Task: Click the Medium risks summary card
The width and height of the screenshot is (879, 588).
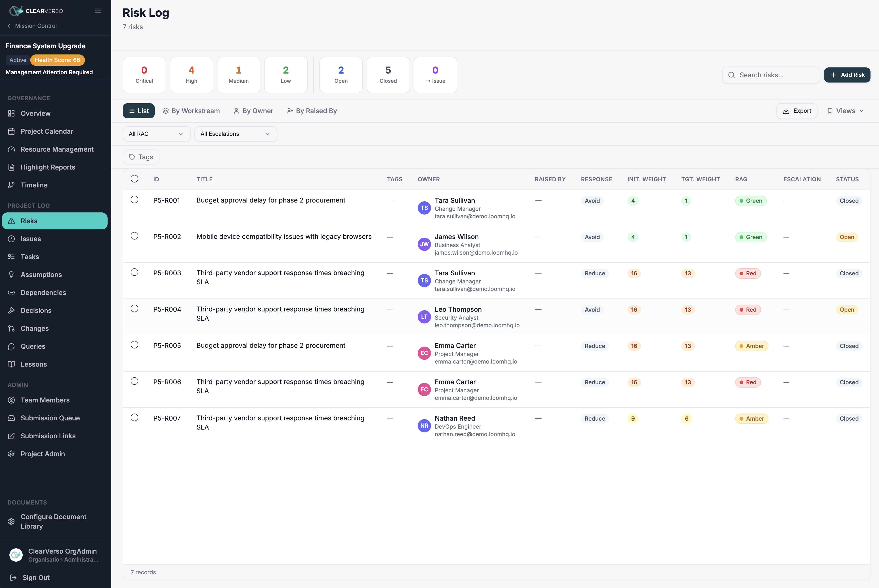Action: [x=239, y=75]
